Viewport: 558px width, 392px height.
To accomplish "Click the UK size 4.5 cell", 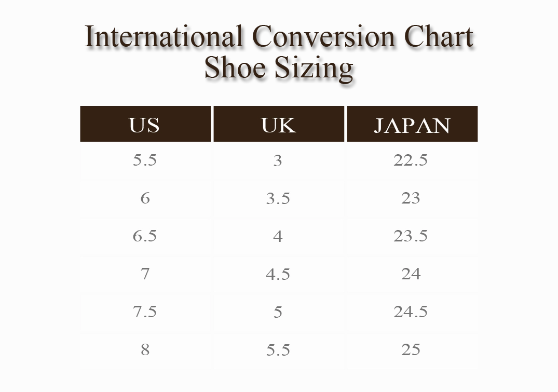I will (278, 274).
